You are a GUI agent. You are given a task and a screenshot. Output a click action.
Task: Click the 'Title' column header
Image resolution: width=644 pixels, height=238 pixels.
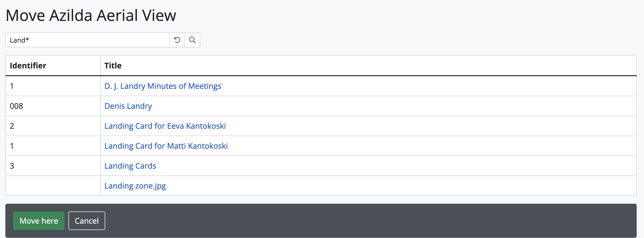pos(113,66)
